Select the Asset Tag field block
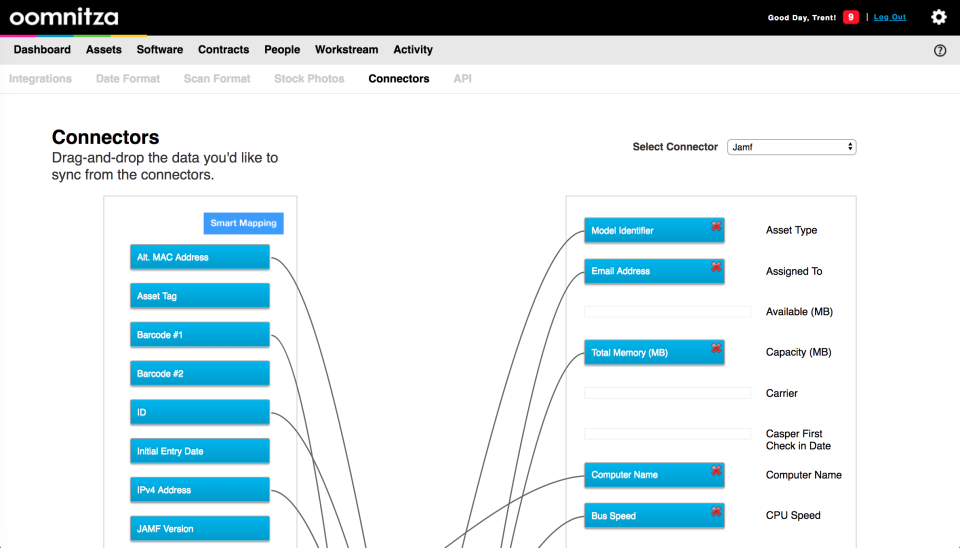 pyautogui.click(x=199, y=296)
